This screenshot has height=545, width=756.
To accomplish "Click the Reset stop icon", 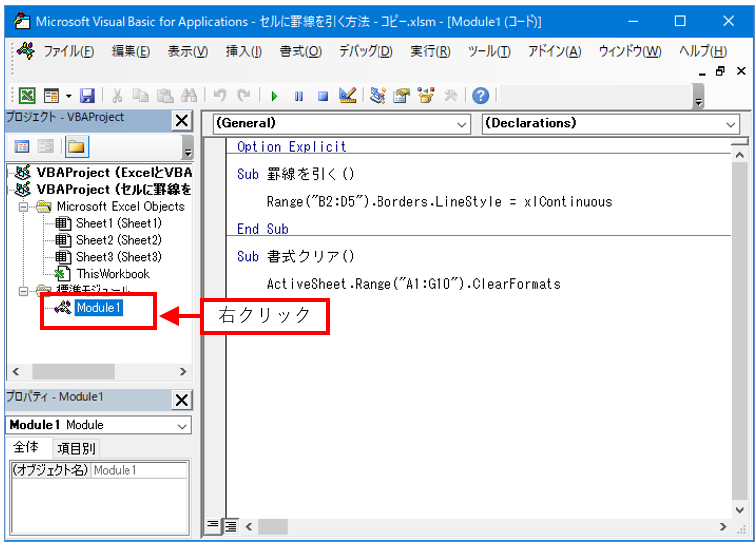I will pyautogui.click(x=323, y=96).
